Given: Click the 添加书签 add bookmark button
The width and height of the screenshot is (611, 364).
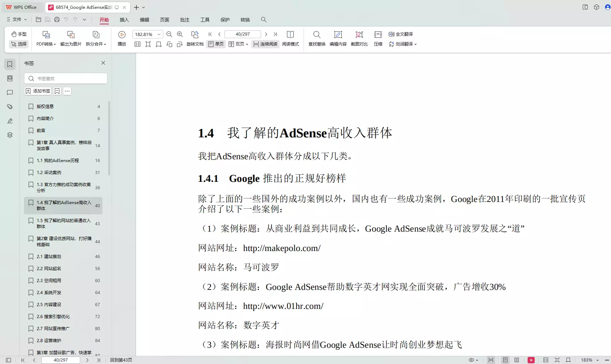Looking at the screenshot, I should pos(37,91).
